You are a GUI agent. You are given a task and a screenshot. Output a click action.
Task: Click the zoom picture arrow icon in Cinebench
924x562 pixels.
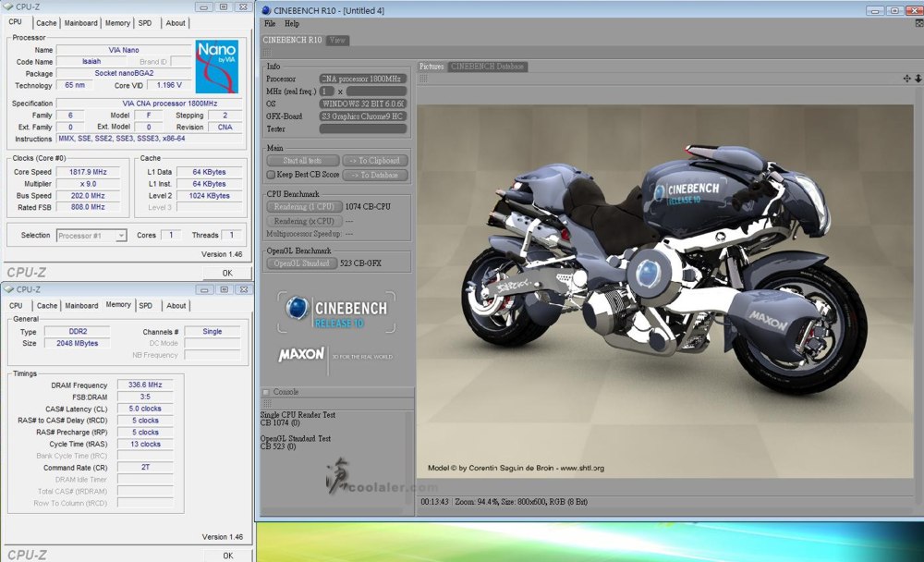[x=918, y=79]
